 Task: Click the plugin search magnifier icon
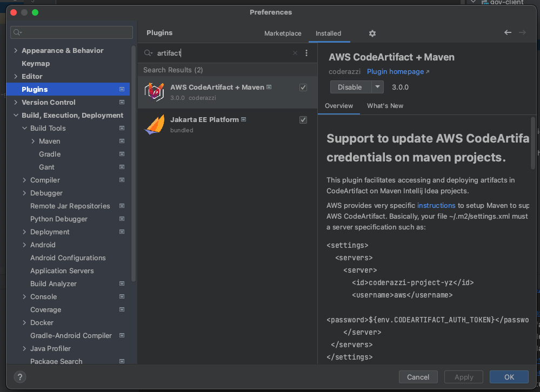(x=148, y=53)
